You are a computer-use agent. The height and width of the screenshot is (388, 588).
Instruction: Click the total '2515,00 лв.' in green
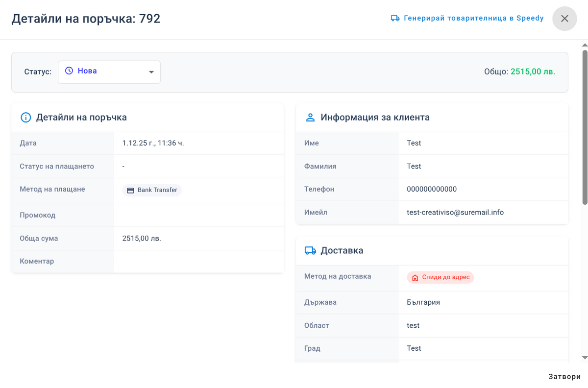(x=533, y=72)
